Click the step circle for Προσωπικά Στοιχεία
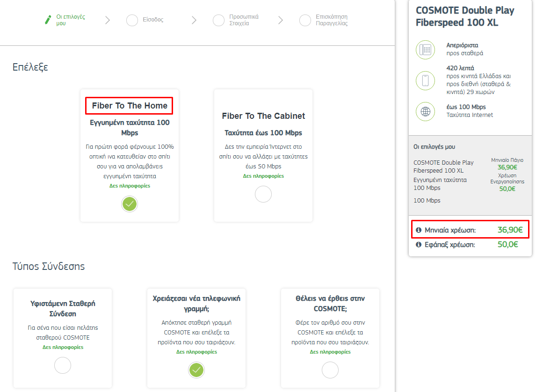 click(x=218, y=20)
